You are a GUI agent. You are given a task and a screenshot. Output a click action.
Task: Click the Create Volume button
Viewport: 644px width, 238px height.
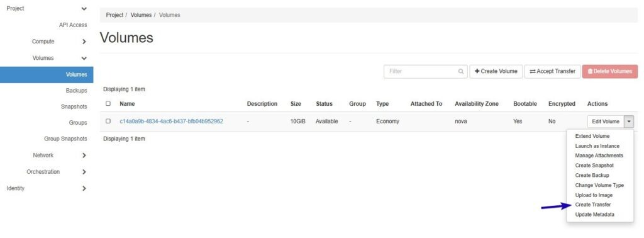(496, 72)
